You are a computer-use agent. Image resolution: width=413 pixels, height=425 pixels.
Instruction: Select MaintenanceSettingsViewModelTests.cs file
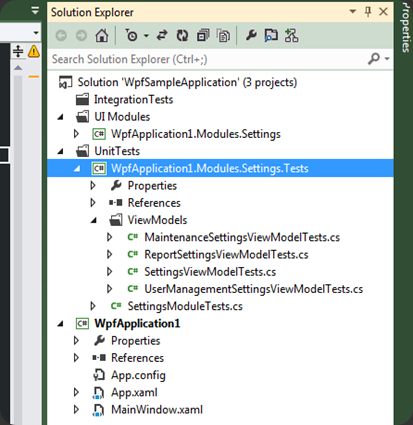tap(242, 237)
